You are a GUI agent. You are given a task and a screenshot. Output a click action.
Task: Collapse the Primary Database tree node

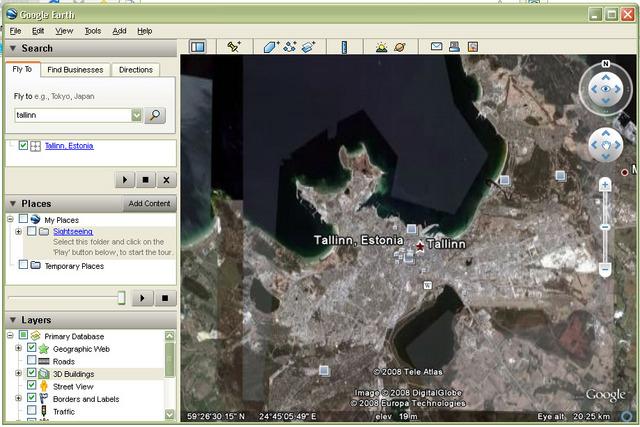pos(10,336)
